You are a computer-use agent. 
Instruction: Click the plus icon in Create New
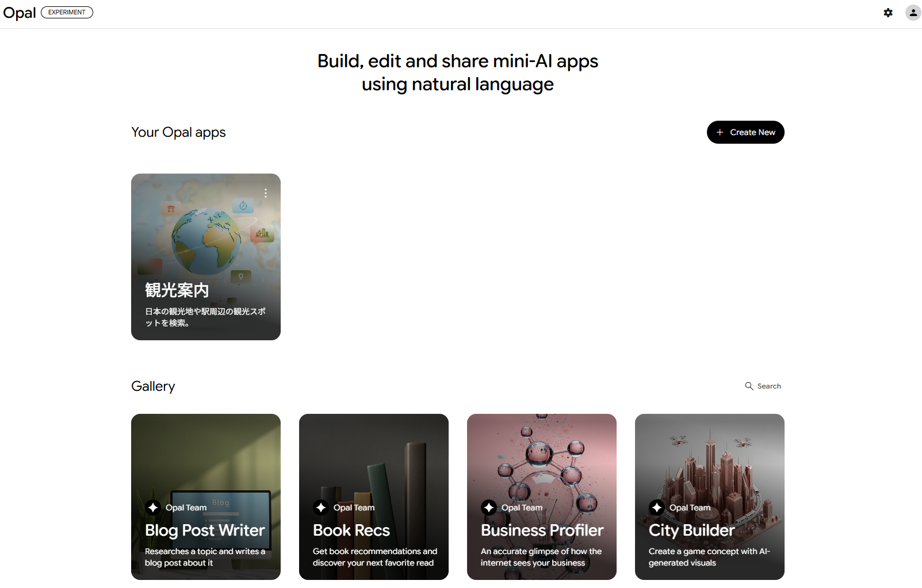(x=720, y=132)
